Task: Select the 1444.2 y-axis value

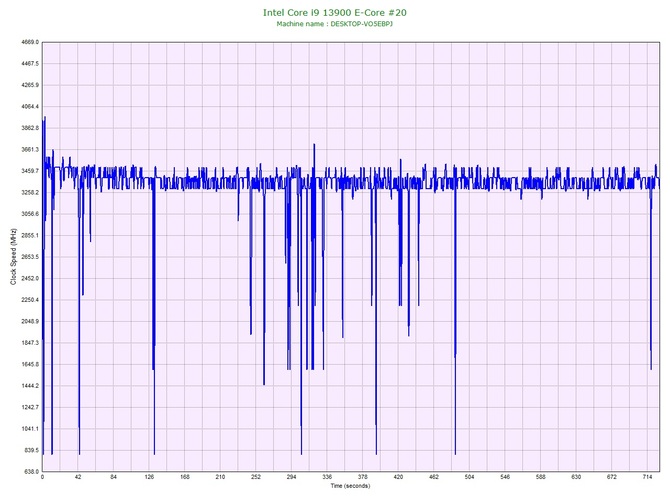Action: (x=30, y=386)
